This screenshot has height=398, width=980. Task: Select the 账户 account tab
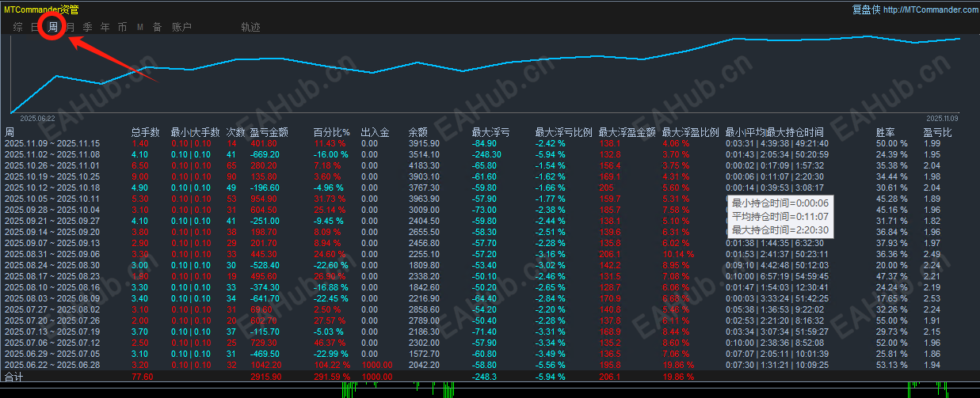coord(181,28)
